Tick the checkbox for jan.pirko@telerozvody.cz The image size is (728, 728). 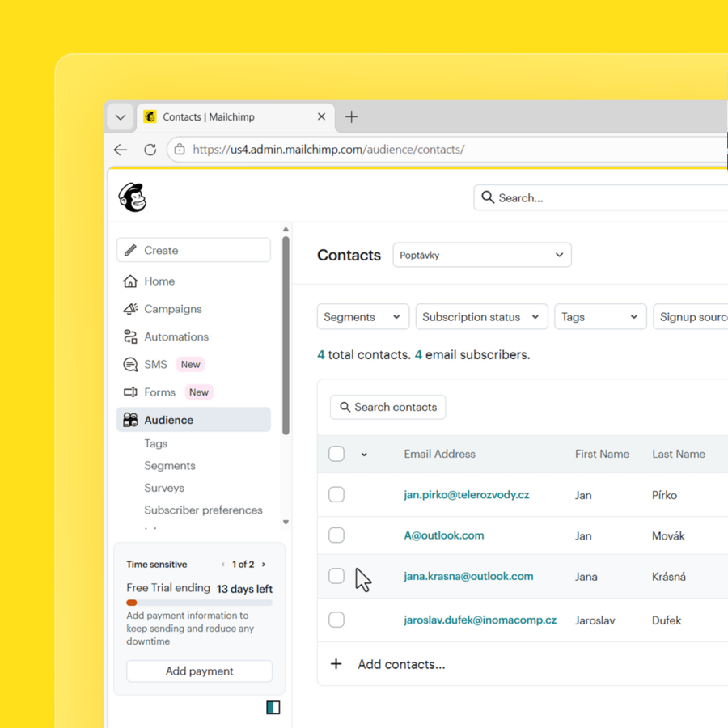click(x=336, y=494)
